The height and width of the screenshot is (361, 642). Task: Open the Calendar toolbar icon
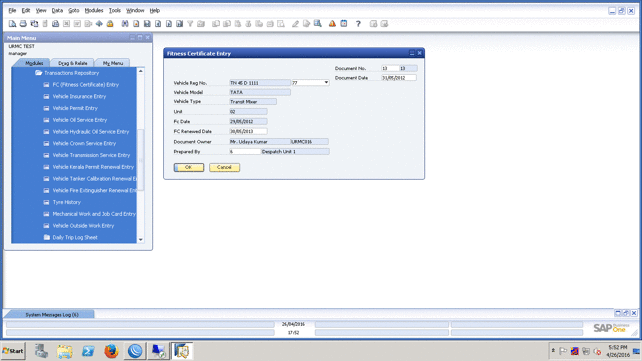click(344, 24)
